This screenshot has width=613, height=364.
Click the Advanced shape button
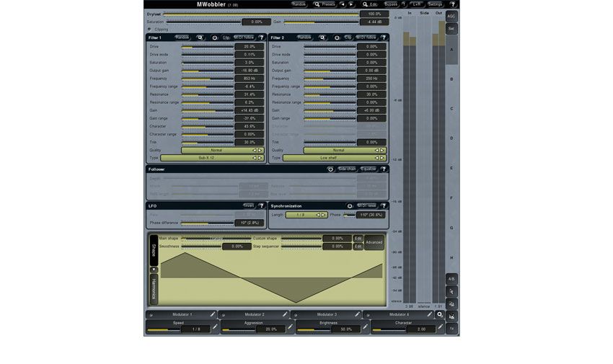point(374,242)
